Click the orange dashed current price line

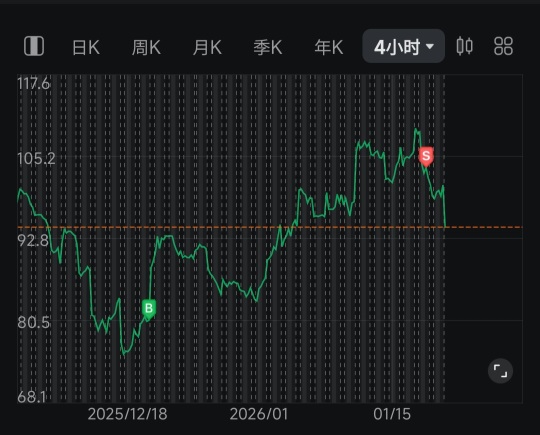270,227
